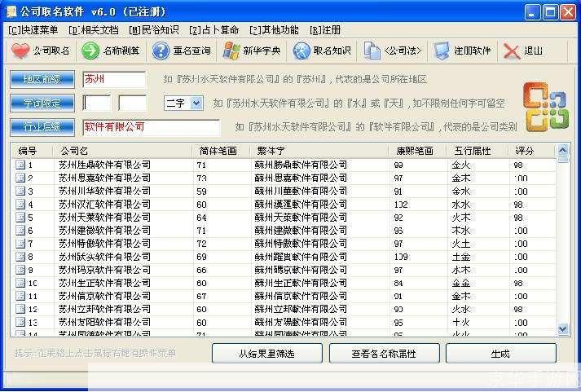Sort by the 公司名 column header
This screenshot has height=392, width=581.
click(123, 151)
